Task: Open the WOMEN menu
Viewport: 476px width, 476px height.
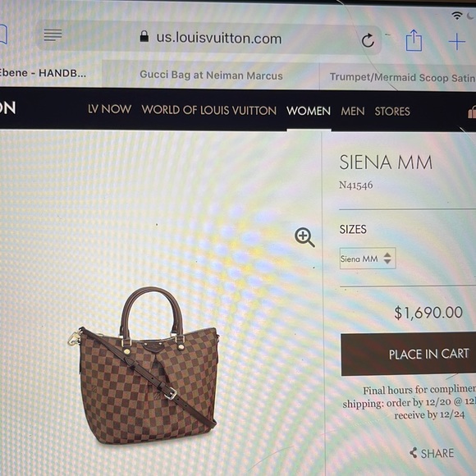Action: (309, 111)
